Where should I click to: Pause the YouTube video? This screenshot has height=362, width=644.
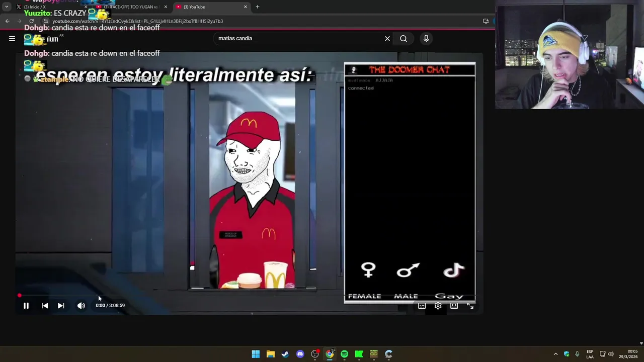[26, 305]
